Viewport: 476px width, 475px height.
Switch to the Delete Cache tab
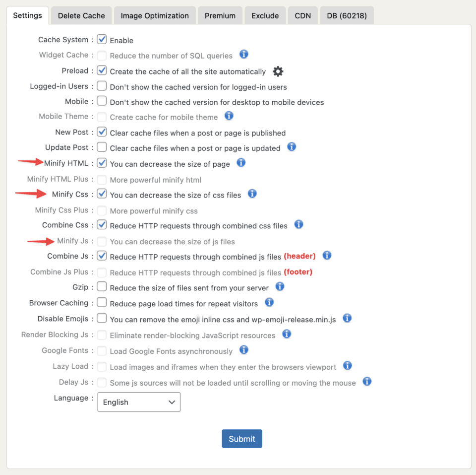pos(81,15)
